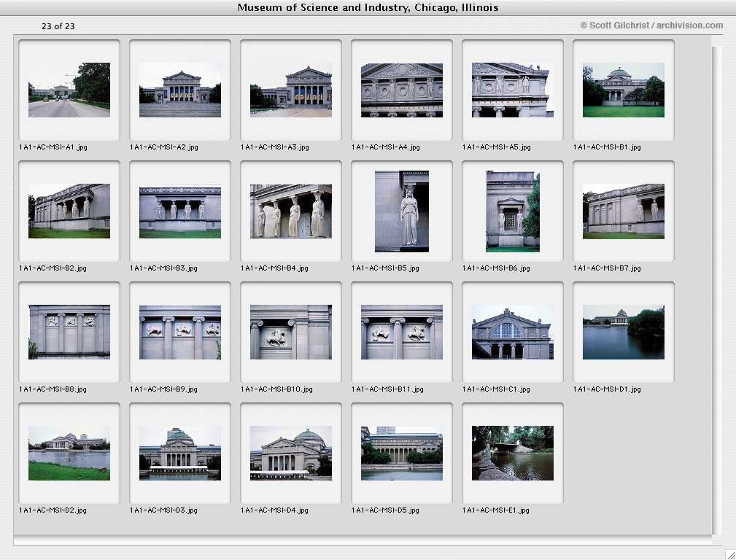Click filename label 1A1-AC-MSI-E1.jpg
The image size is (736, 560).
point(496,510)
